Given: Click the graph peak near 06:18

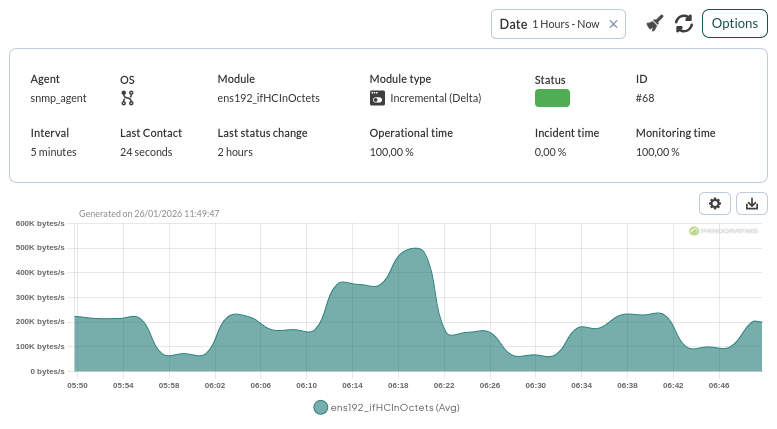Looking at the screenshot, I should click(x=414, y=249).
